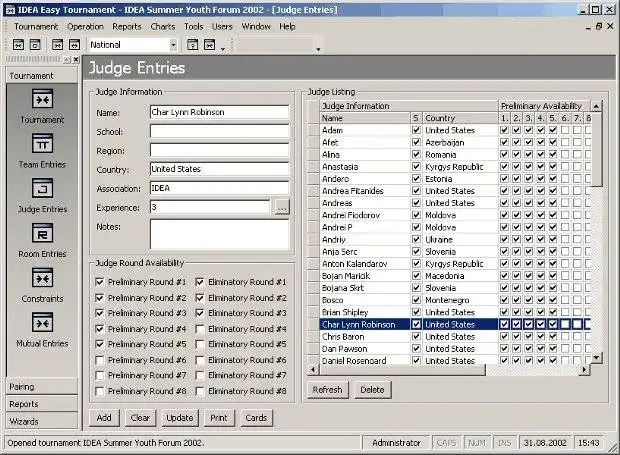620x455 pixels.
Task: Open the Team Entries sidebar icon
Action: [42, 143]
